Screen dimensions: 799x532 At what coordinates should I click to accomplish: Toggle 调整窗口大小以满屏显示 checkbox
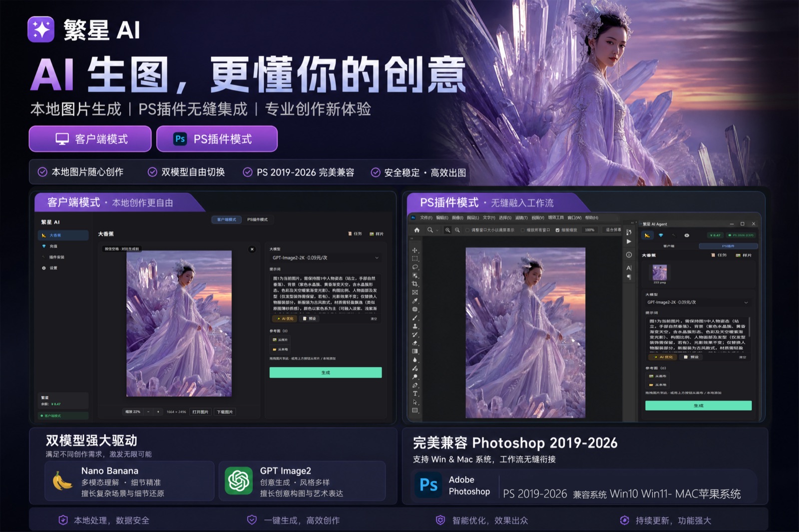[x=467, y=230]
